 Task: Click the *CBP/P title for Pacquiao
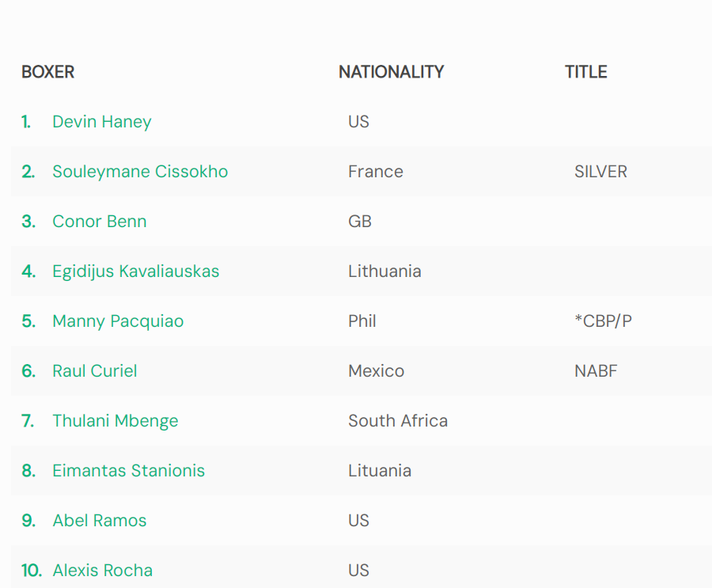coord(603,321)
